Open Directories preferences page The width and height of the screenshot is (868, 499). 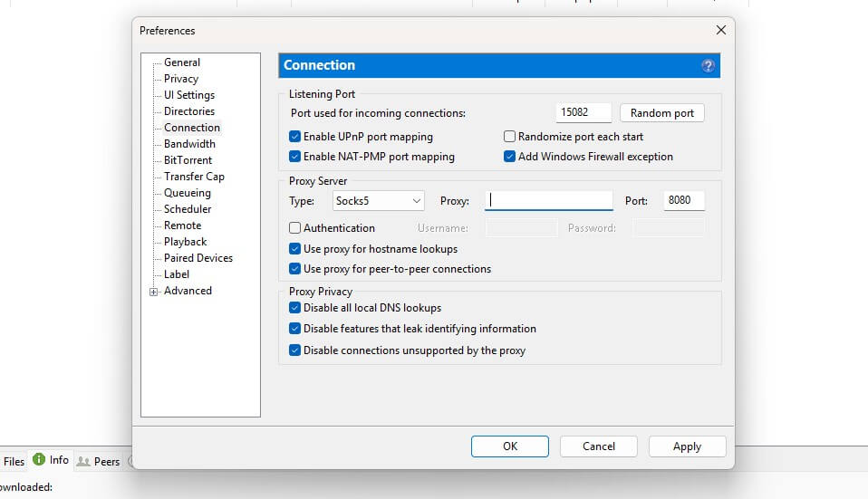[x=189, y=111]
